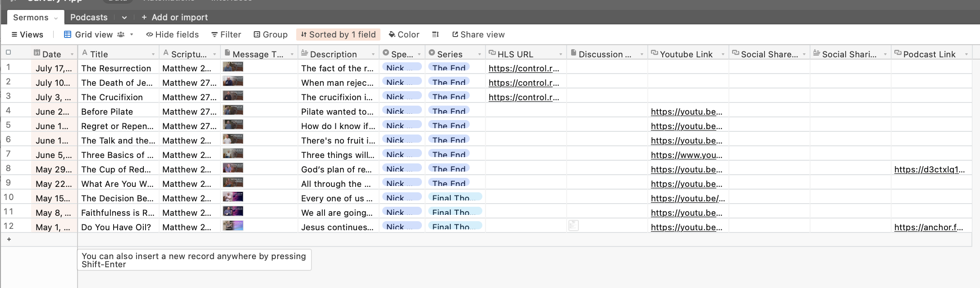The height and width of the screenshot is (288, 980).
Task: Click the row height icon in toolbar
Action: pos(435,35)
